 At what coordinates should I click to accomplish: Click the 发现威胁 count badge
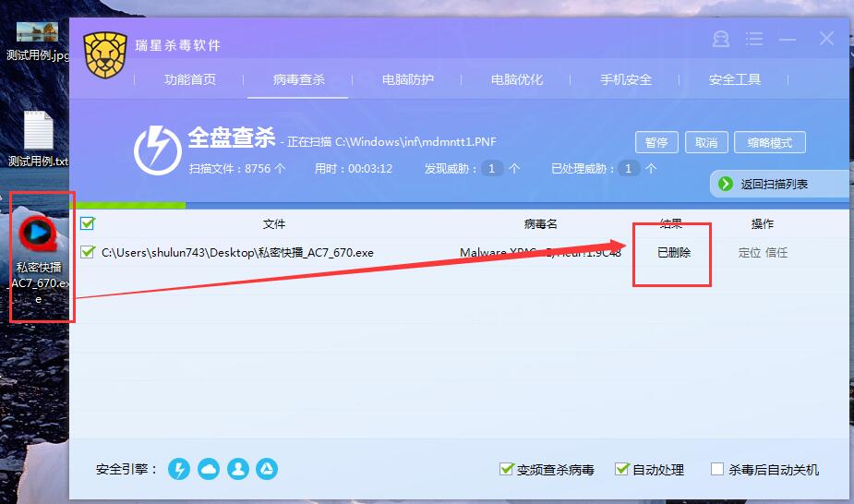point(492,168)
